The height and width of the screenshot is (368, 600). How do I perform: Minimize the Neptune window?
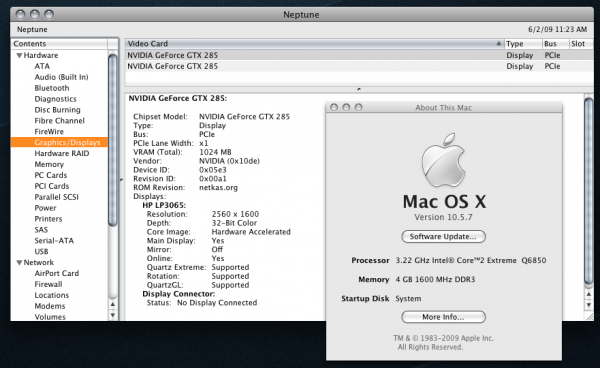(x=35, y=15)
